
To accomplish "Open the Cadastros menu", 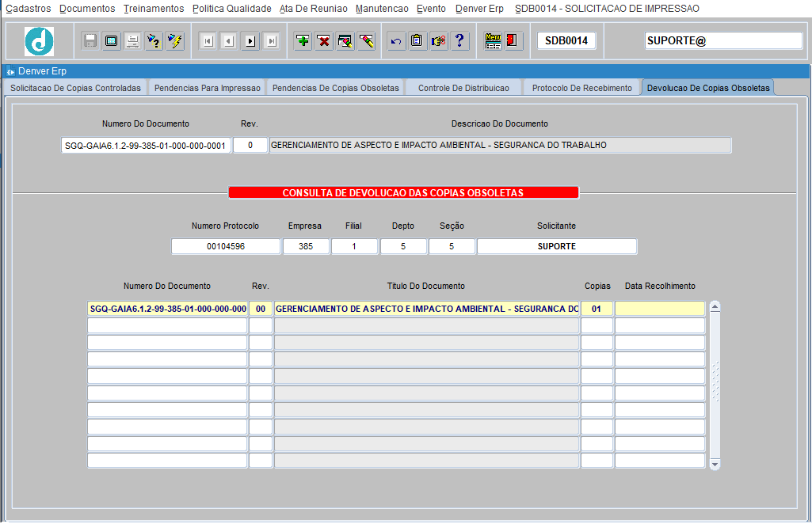I will pyautogui.click(x=29, y=9).
